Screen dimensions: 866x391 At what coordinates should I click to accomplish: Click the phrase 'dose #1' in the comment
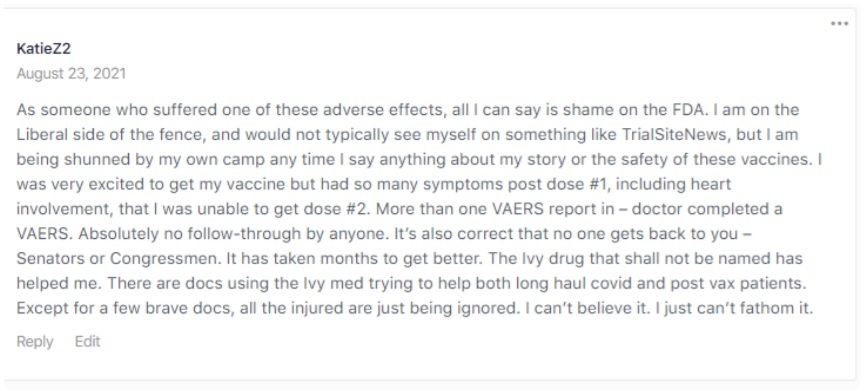coord(577,184)
